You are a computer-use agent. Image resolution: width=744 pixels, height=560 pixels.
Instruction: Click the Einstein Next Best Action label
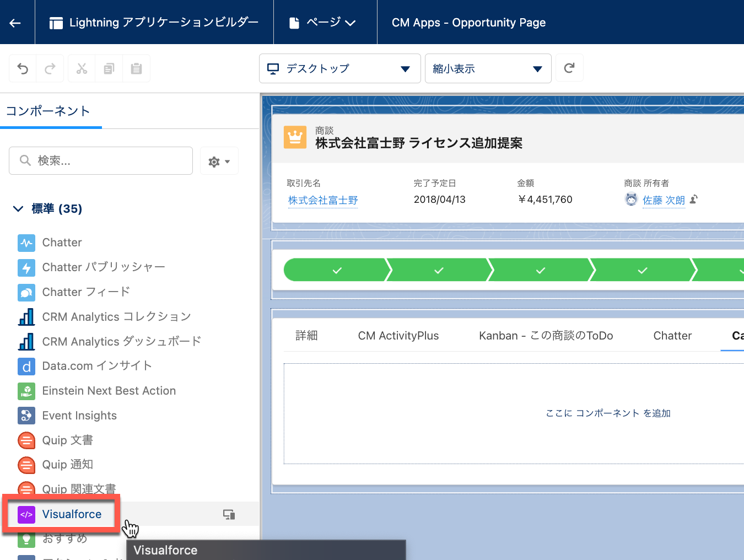click(x=109, y=391)
